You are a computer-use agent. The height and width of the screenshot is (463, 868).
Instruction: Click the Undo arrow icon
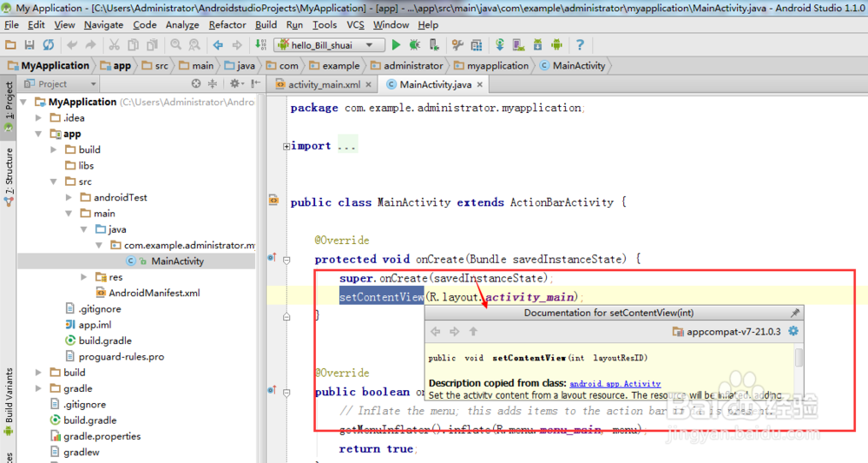point(72,45)
